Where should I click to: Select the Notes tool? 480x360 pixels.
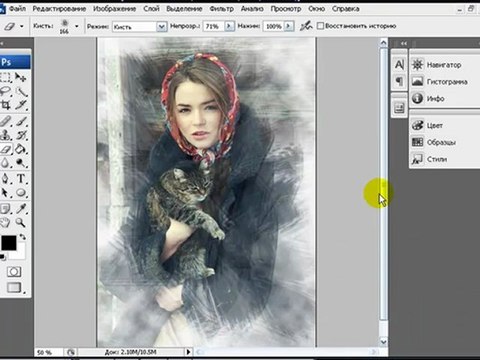click(x=6, y=209)
